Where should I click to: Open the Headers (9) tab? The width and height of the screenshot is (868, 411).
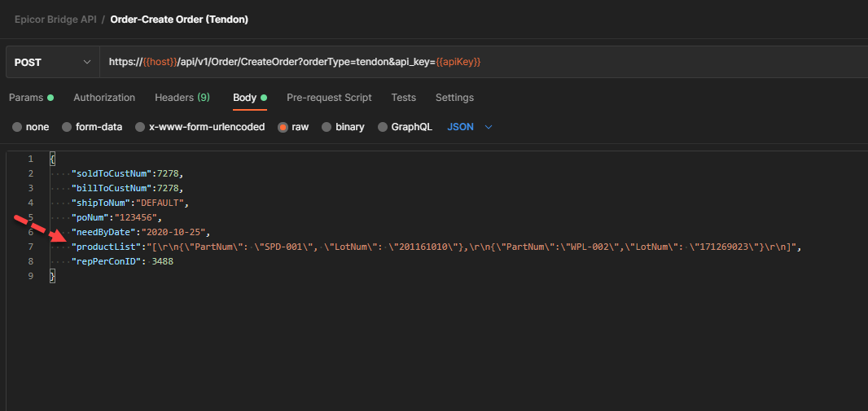[x=182, y=98]
